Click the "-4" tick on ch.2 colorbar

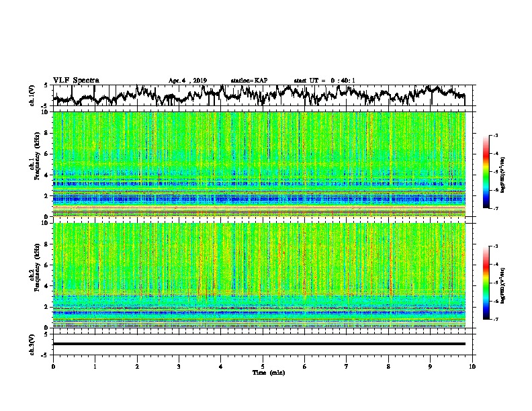coord(495,264)
